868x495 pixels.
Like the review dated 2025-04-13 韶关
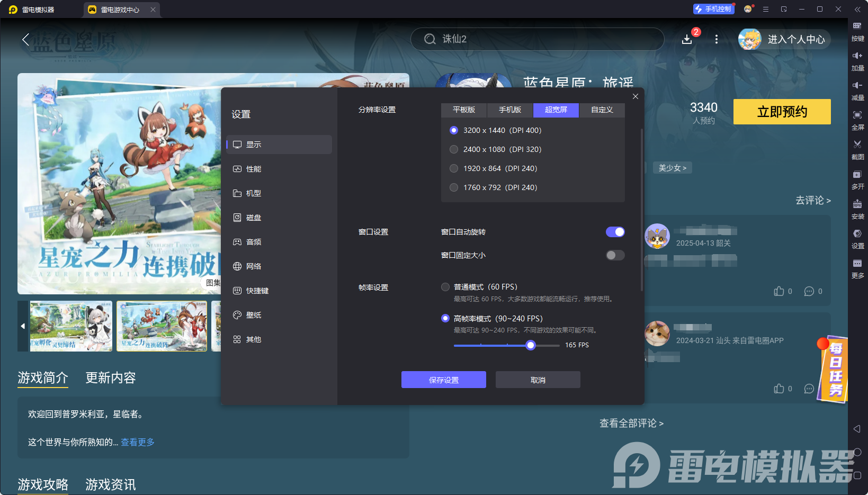(x=779, y=291)
